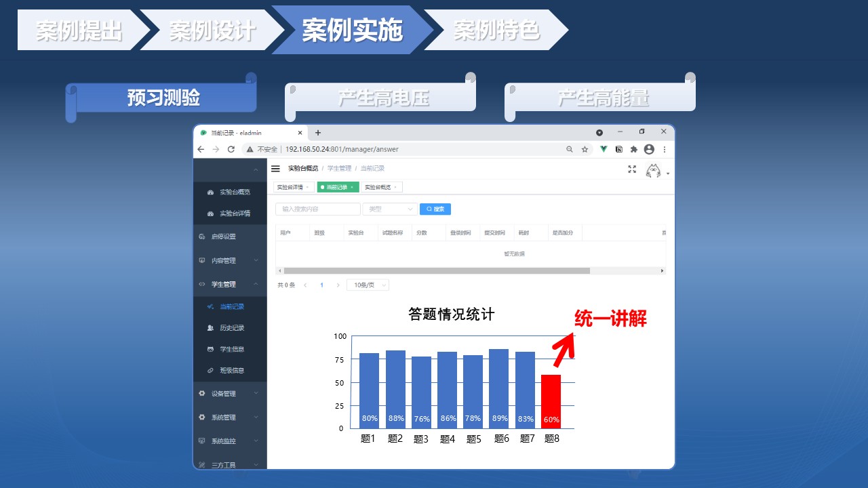Open the Vue devtools extension icon

603,149
